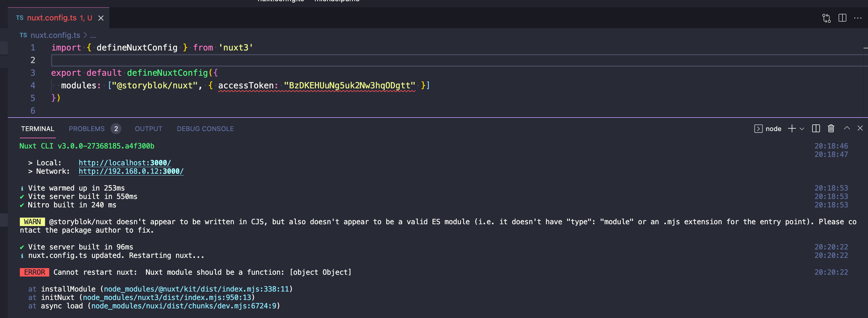
Task: Select the TS language icon on the tab
Action: coord(20,18)
